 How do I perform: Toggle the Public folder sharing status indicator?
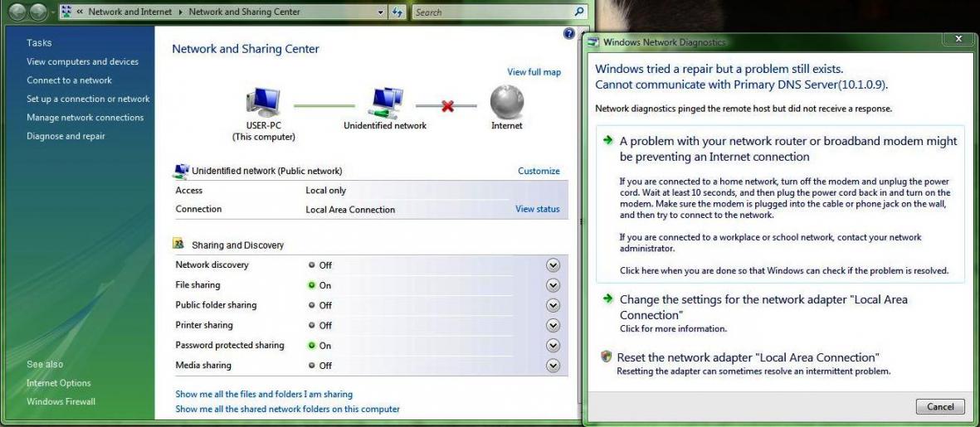(x=311, y=304)
